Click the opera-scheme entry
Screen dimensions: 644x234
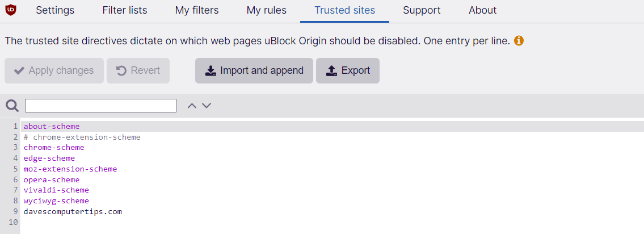pos(51,179)
